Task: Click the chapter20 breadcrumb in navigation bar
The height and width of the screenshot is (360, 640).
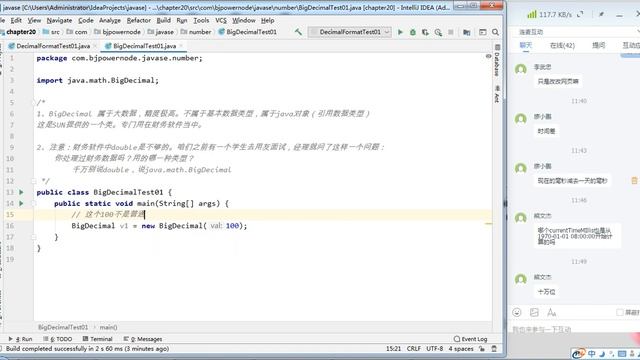Action: (18, 32)
